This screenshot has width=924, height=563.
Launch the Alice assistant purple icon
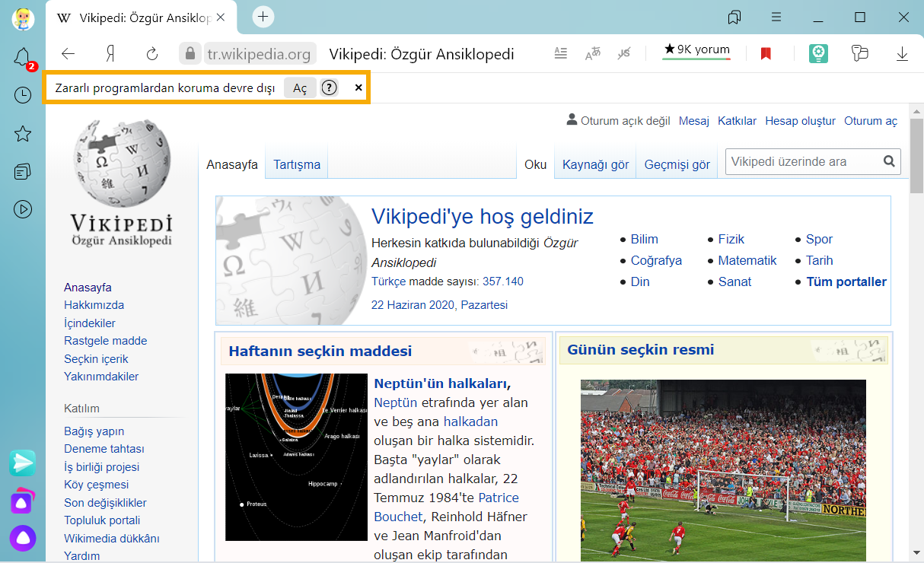pos(23,538)
